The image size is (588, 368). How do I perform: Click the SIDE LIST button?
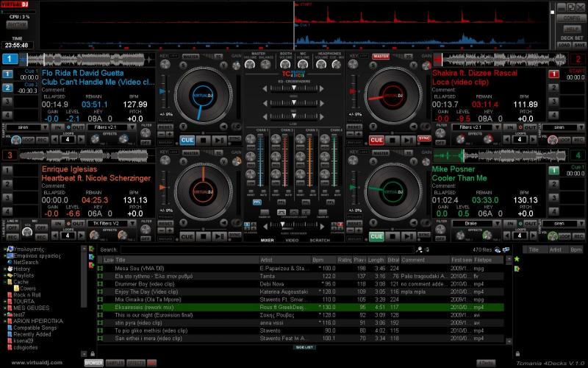(304, 347)
